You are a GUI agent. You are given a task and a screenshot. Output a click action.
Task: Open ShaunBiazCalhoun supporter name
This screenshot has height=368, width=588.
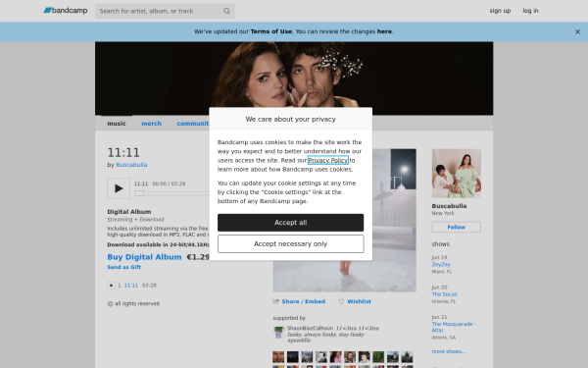310,328
